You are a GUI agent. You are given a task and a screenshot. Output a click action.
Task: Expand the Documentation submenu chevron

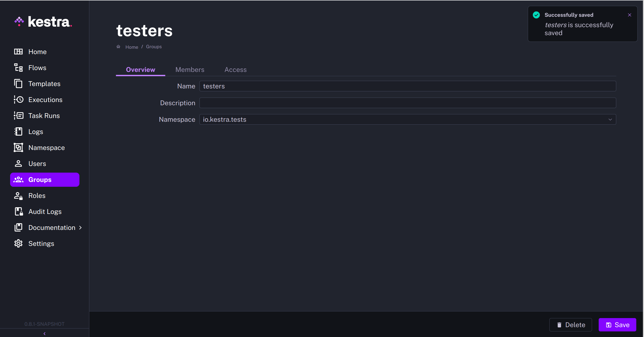coord(80,228)
